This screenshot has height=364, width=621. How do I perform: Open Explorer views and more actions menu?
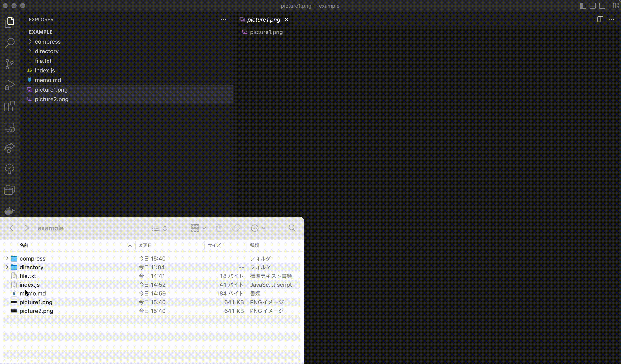pyautogui.click(x=223, y=19)
